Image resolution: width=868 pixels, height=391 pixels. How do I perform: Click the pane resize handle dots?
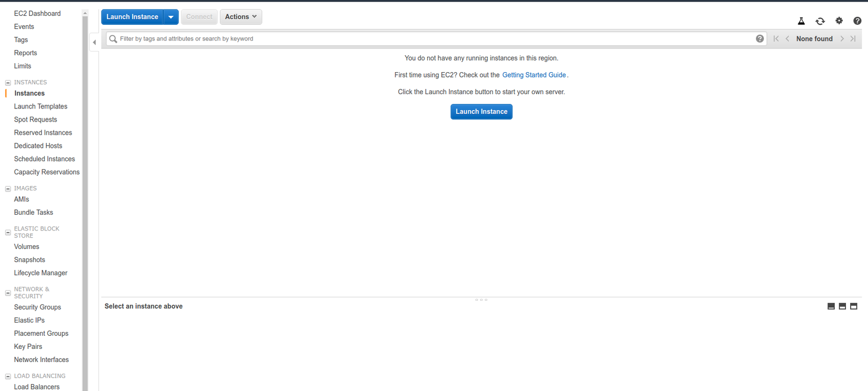(481, 300)
